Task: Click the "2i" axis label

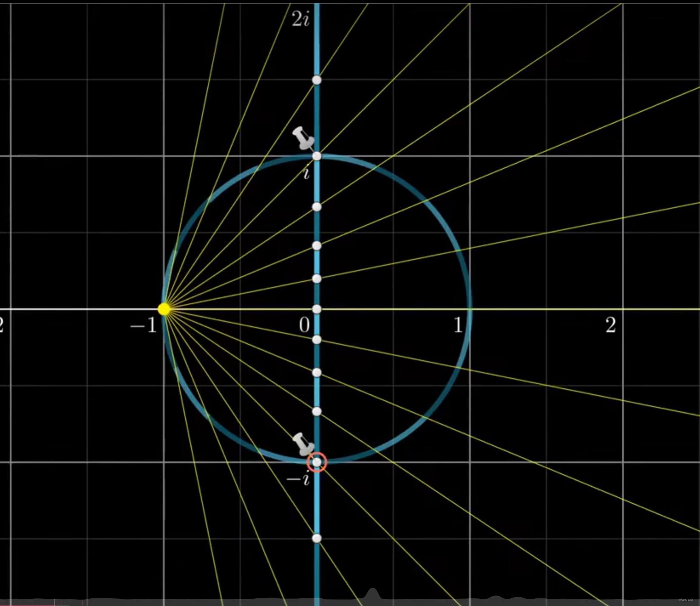Action: [x=300, y=19]
